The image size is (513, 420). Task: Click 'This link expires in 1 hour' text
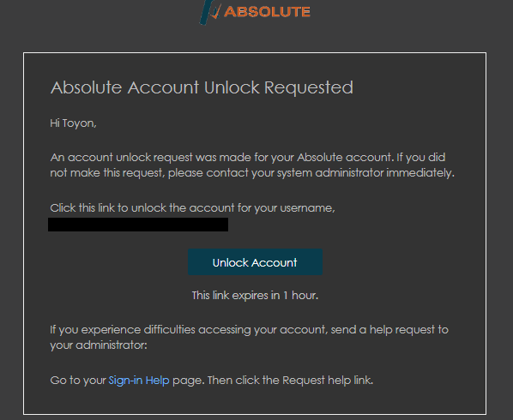pyautogui.click(x=255, y=296)
